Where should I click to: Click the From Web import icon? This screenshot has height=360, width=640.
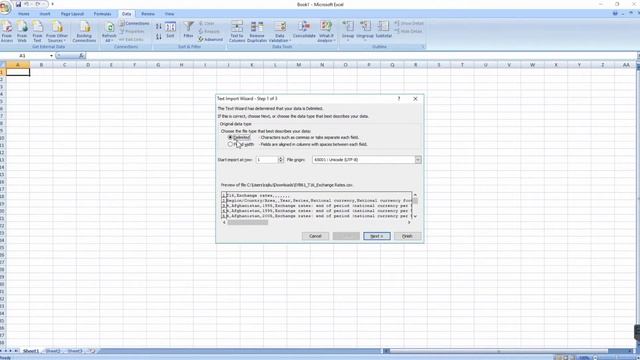pos(22,31)
